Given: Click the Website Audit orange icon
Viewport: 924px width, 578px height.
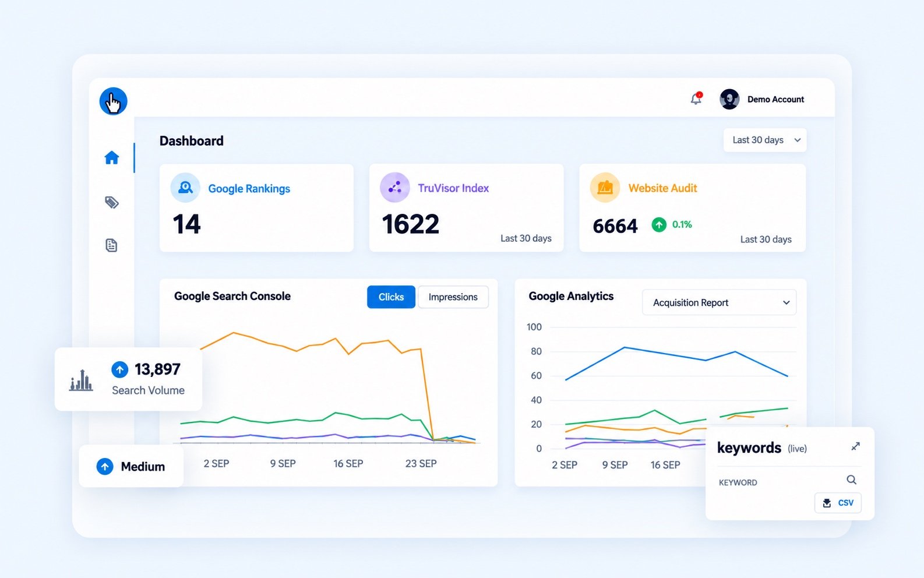Looking at the screenshot, I should pos(605,188).
